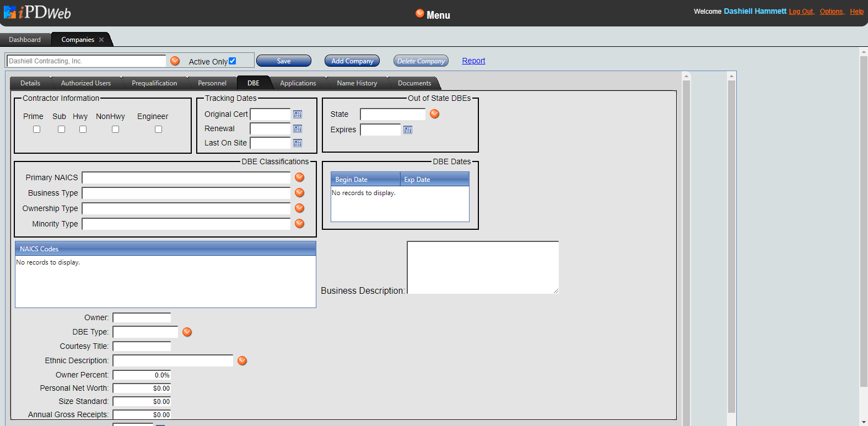Expand the Primary NAICS dropdown
Viewport: 868px width, 426px height.
300,177
